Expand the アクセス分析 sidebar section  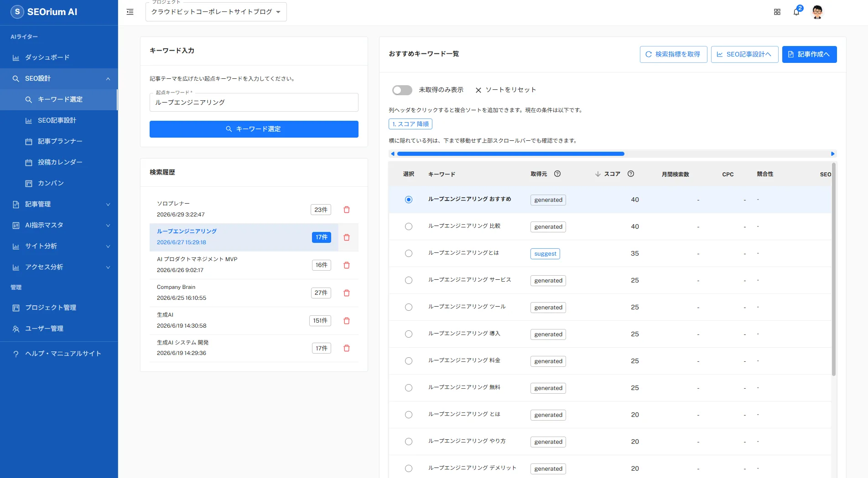coord(59,267)
